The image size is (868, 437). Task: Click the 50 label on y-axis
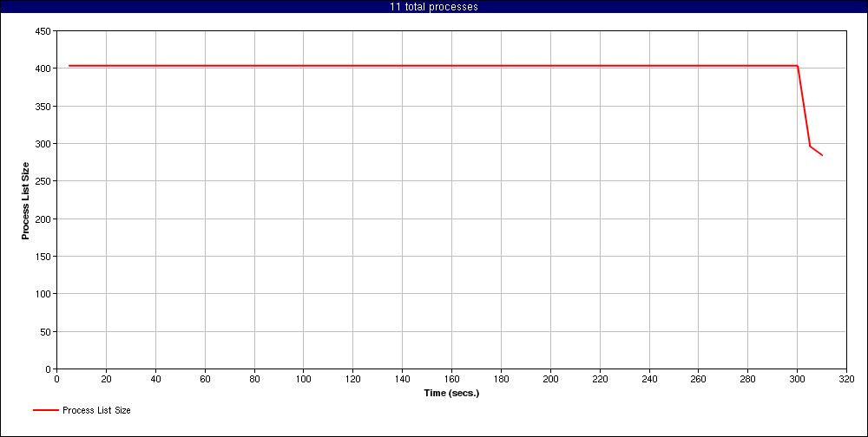coord(47,331)
